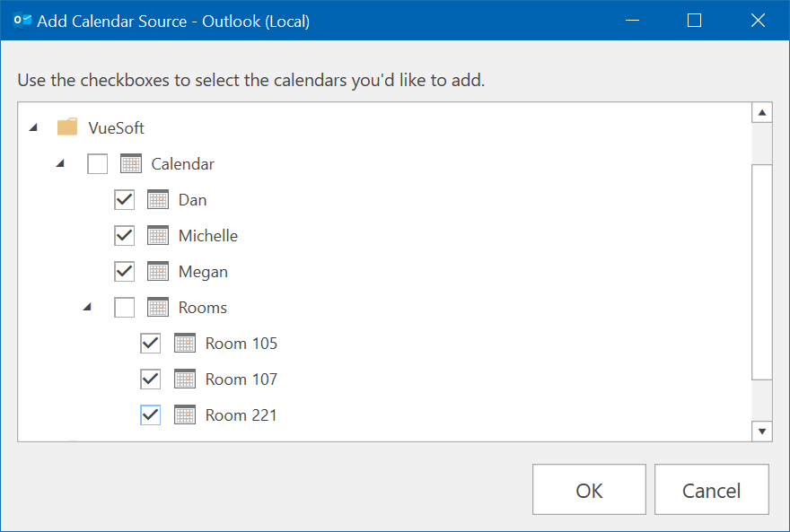Image resolution: width=790 pixels, height=532 pixels.
Task: Dismiss the dialog with Cancel
Action: (711, 489)
